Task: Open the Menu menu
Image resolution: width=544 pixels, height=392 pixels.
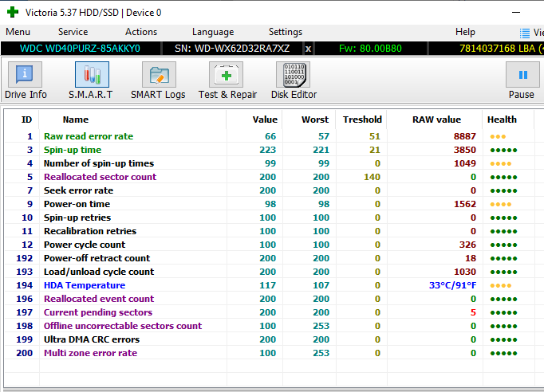Action: tap(18, 32)
